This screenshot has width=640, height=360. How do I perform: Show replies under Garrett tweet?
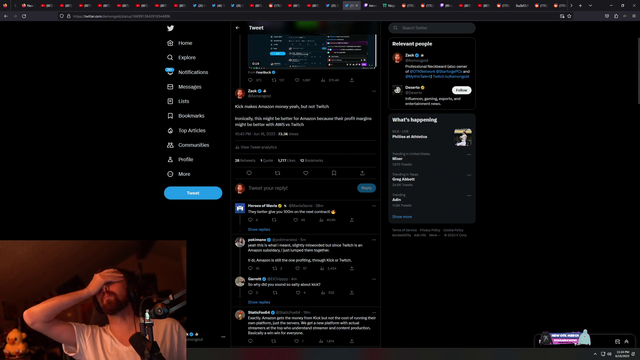(x=259, y=302)
